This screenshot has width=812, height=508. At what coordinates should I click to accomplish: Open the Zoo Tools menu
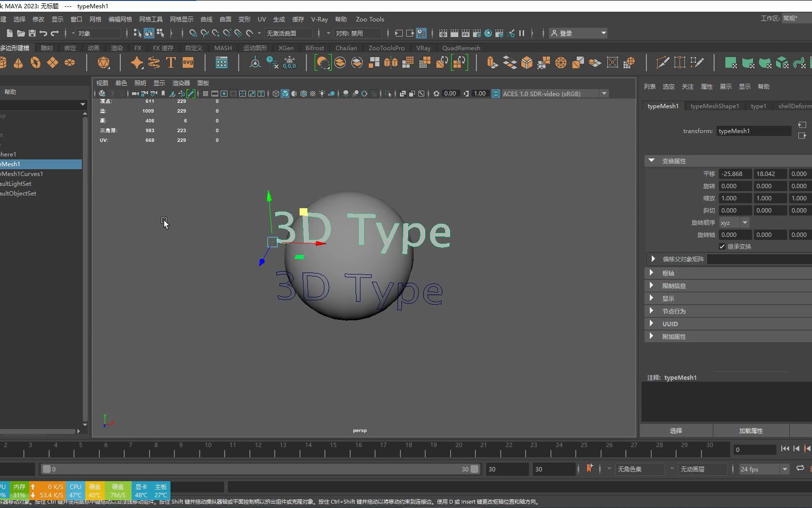tap(370, 20)
